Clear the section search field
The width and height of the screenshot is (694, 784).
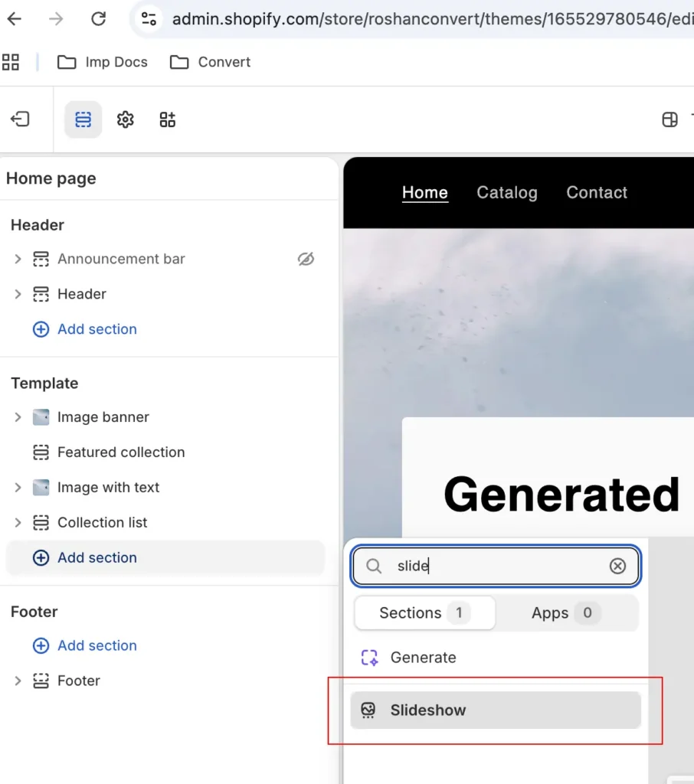(x=617, y=566)
